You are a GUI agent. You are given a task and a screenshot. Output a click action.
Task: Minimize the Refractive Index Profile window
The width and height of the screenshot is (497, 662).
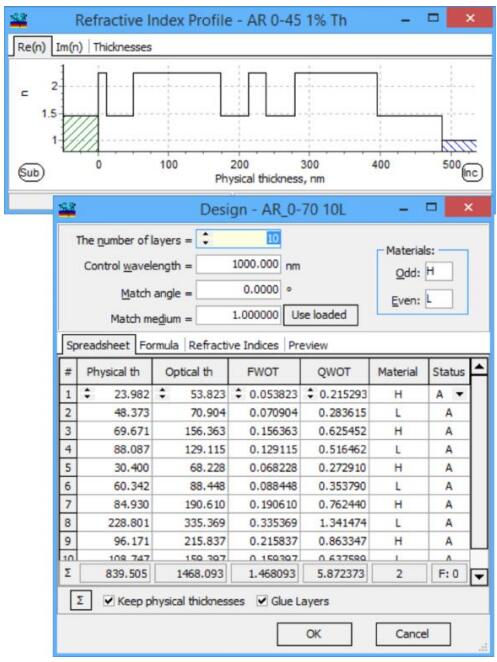pyautogui.click(x=405, y=20)
